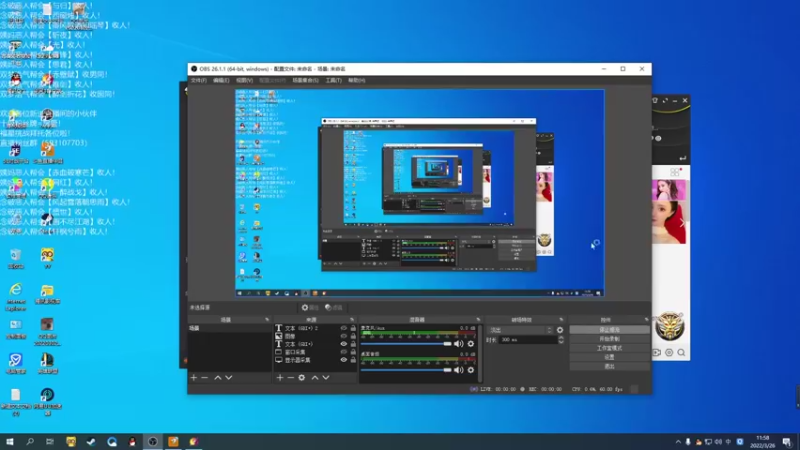800x450 pixels.
Task: Add a new source with plus icon
Action: pyautogui.click(x=280, y=378)
